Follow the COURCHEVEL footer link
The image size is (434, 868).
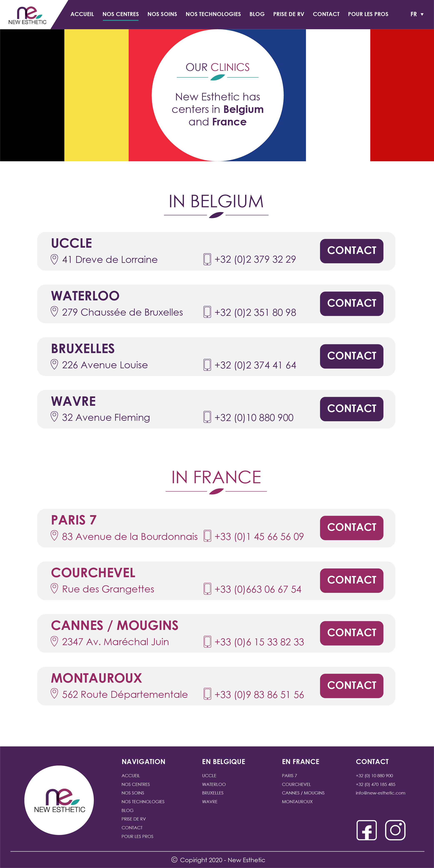(x=296, y=784)
